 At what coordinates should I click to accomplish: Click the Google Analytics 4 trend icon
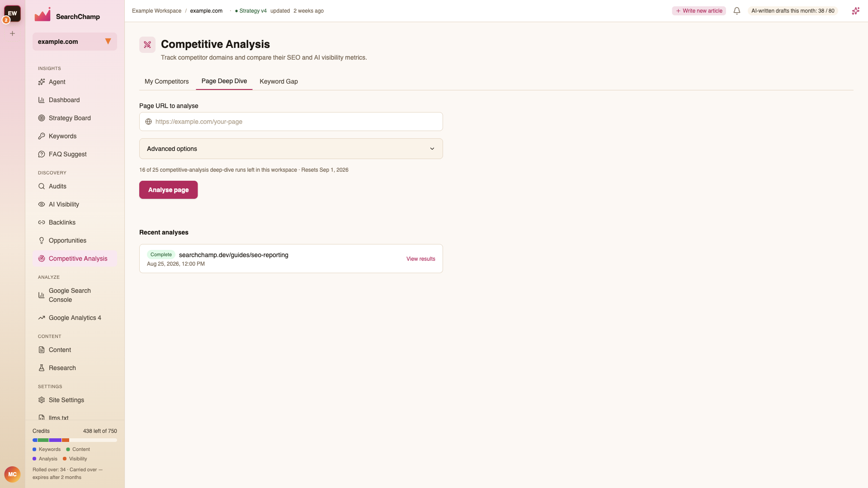(42, 318)
